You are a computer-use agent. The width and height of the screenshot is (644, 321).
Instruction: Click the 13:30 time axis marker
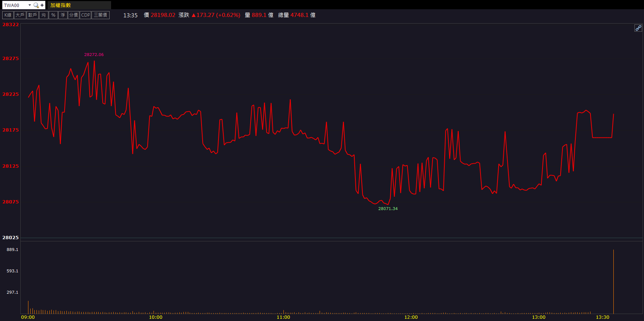pos(603,317)
